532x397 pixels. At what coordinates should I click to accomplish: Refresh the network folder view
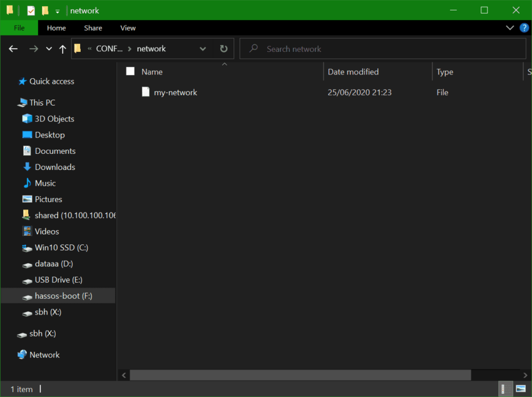click(x=224, y=49)
